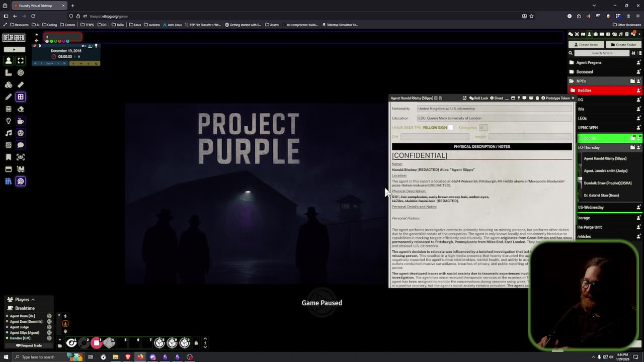
Task: Click the polyhedral die macro in slot 4
Action: pos(109,343)
